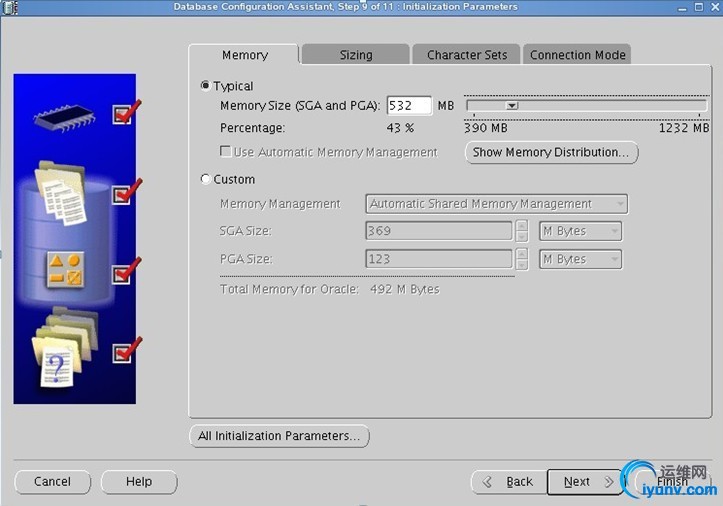Increase PGA Size with up stepper
Image resolution: width=723 pixels, height=506 pixels.
coord(522,254)
